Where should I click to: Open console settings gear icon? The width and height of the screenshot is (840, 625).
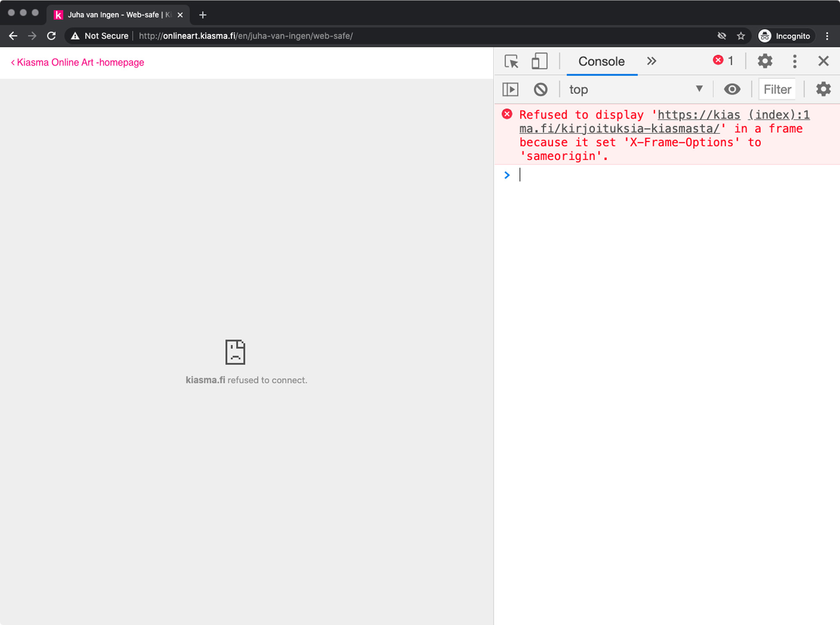click(x=823, y=90)
